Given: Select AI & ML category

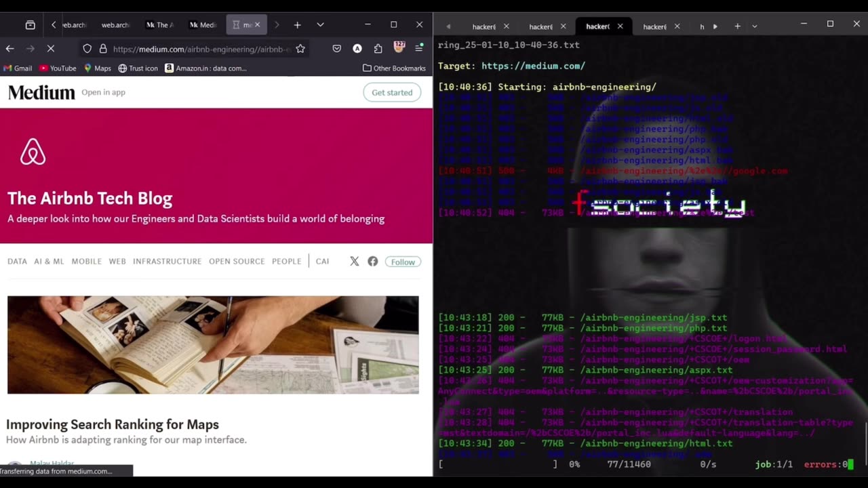Looking at the screenshot, I should pos(49,262).
